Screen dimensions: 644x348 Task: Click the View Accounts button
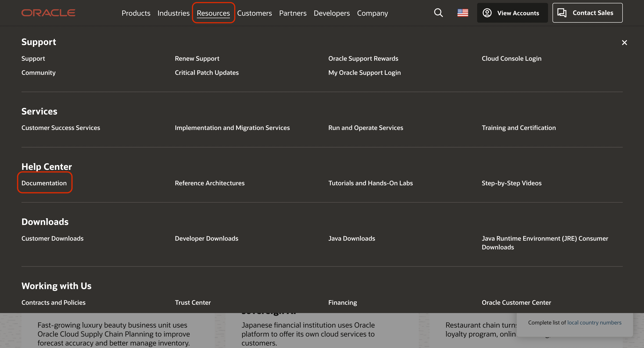pos(512,13)
